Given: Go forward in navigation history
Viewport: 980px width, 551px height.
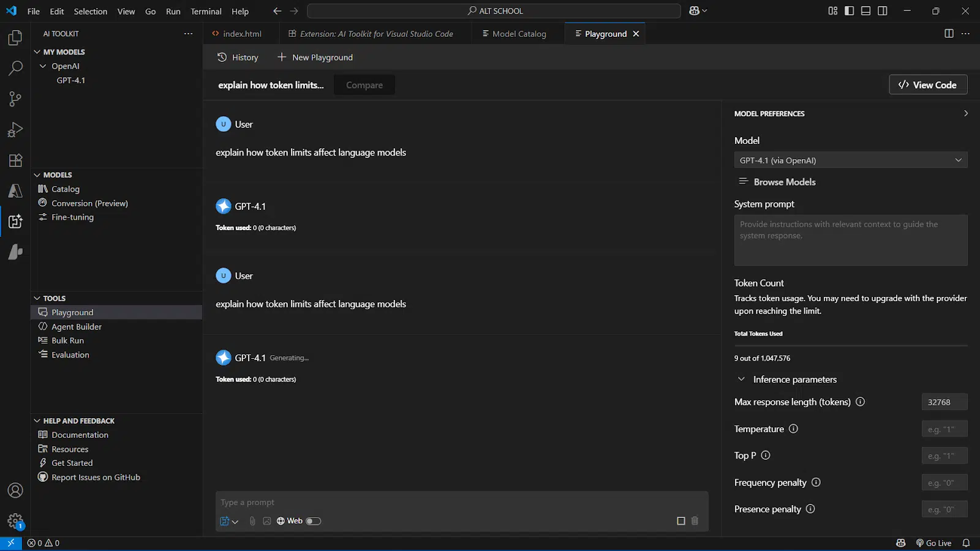Looking at the screenshot, I should click(294, 11).
